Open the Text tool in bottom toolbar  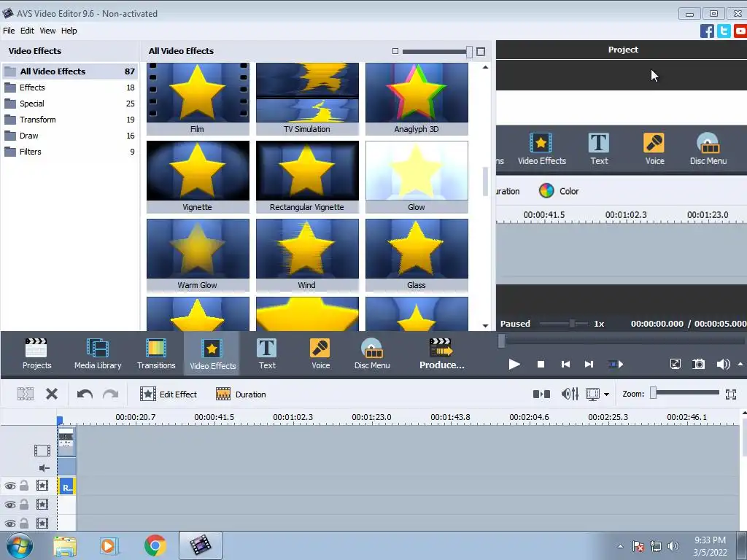coord(267,354)
